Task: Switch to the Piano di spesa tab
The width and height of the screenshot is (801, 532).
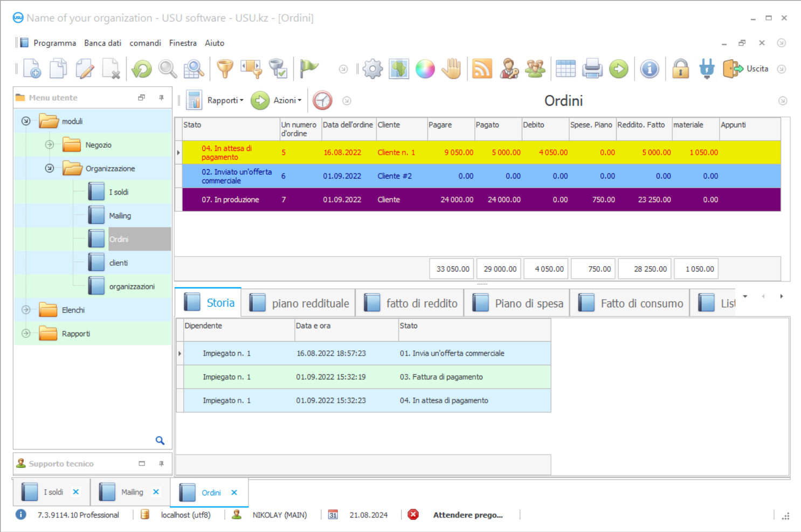Action: tap(517, 303)
